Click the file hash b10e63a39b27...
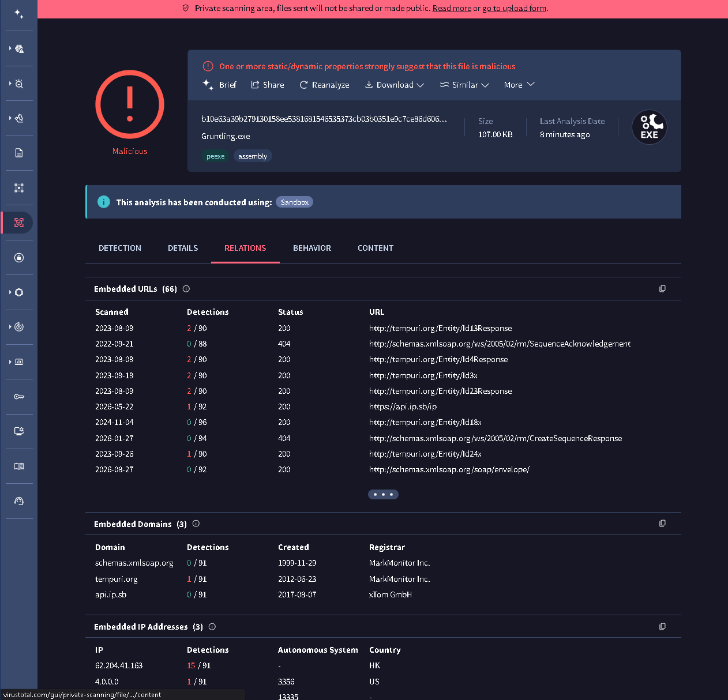Screen dimensions: 728x700 click(x=324, y=119)
